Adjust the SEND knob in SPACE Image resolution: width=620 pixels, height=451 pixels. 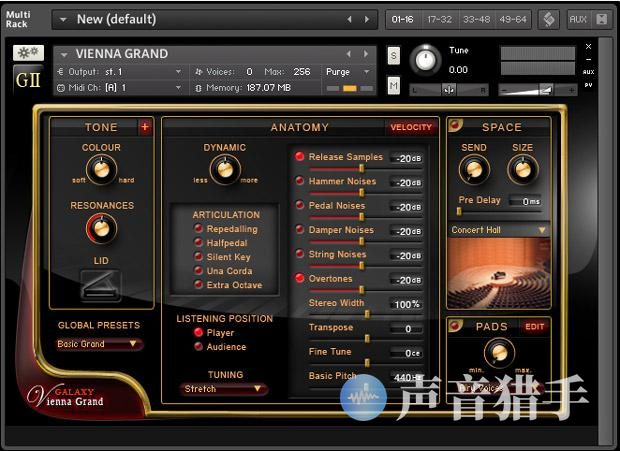point(474,170)
